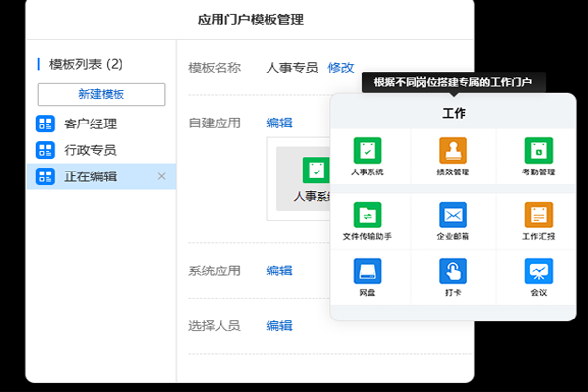Image resolution: width=588 pixels, height=392 pixels.
Task: Open the 绩效管理 stamp icon
Action: pos(453,151)
